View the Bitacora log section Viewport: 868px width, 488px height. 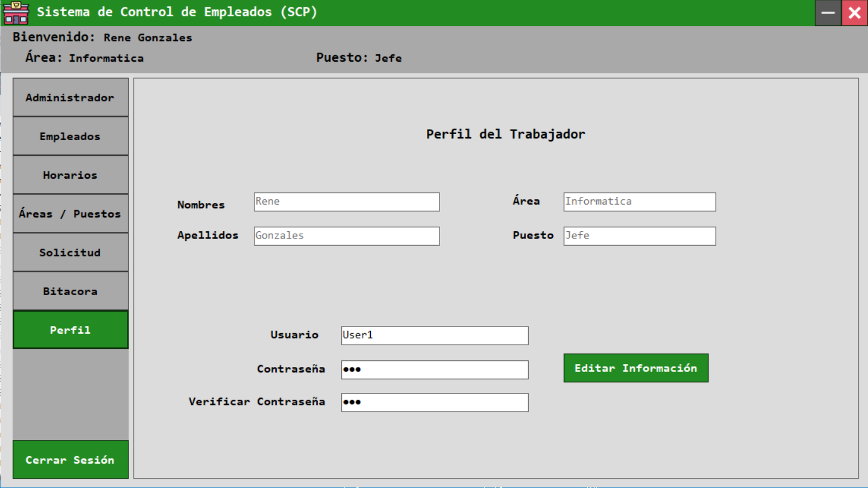pyautogui.click(x=70, y=291)
